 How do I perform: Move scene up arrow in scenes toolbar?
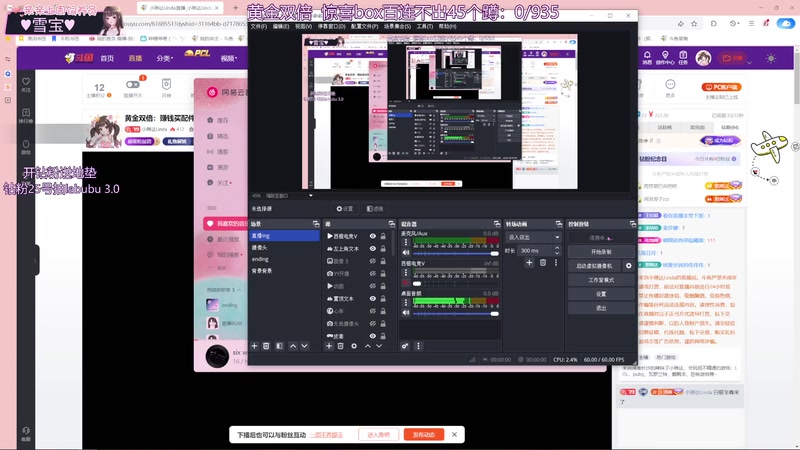tap(293, 346)
